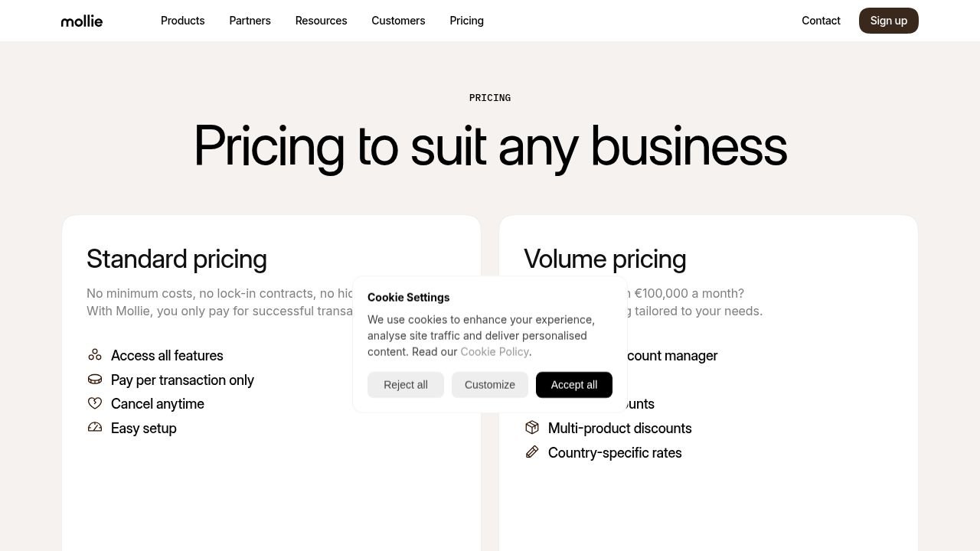Click the Pay per transaction only text

(x=182, y=380)
